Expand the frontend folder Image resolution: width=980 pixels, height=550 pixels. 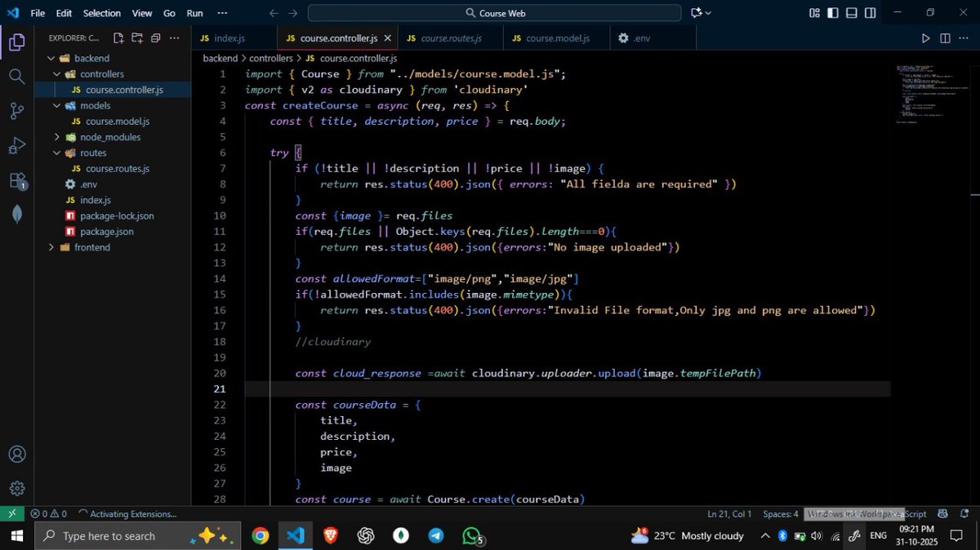(x=51, y=247)
